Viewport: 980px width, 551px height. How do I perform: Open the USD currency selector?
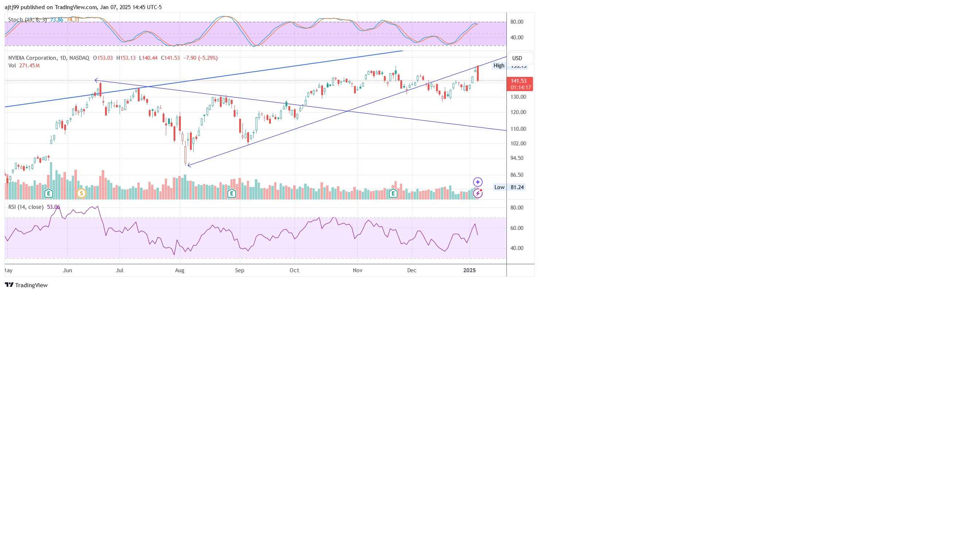coord(520,58)
